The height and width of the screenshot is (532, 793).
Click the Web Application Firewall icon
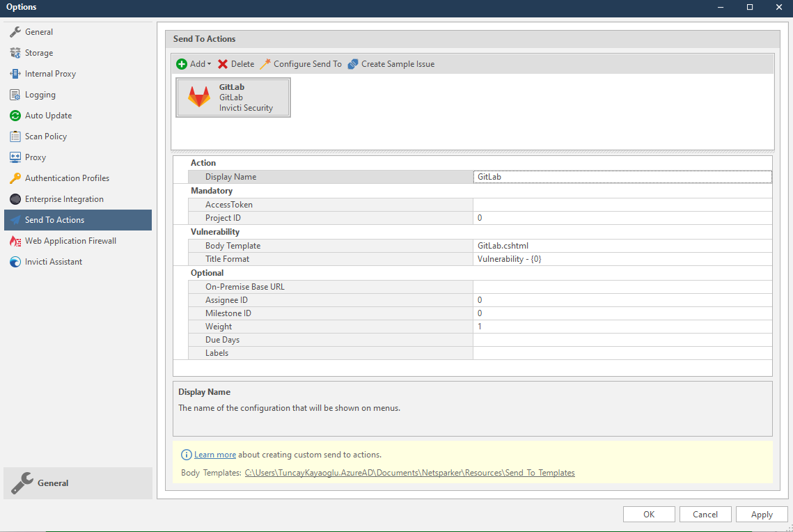click(15, 241)
